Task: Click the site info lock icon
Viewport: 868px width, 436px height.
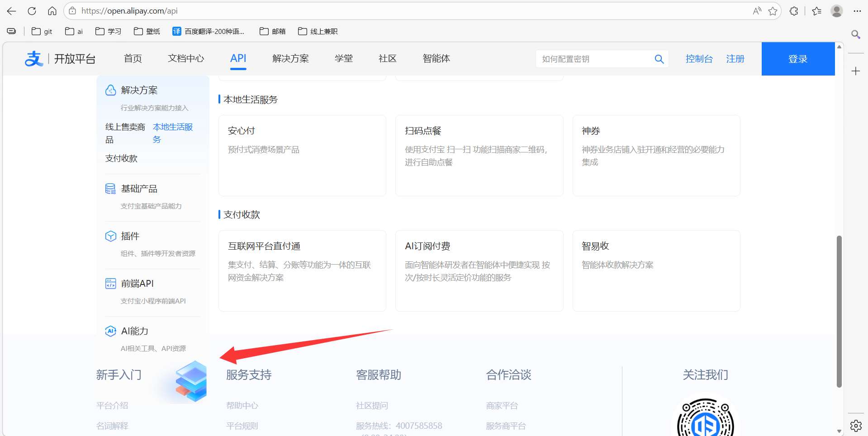Action: pyautogui.click(x=72, y=11)
